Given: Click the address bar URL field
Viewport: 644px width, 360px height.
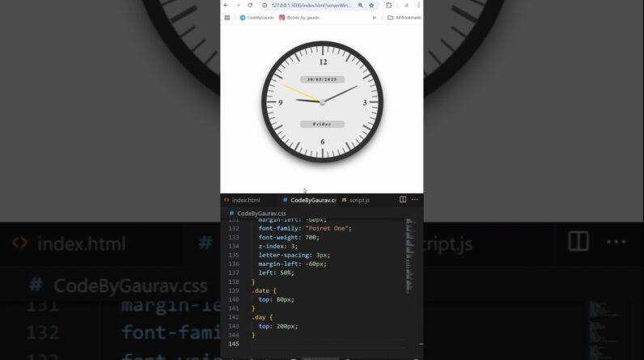Looking at the screenshot, I should pos(311,6).
